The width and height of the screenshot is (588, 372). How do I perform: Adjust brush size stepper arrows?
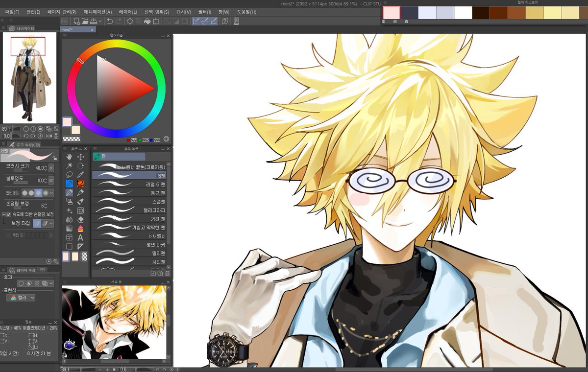point(46,168)
